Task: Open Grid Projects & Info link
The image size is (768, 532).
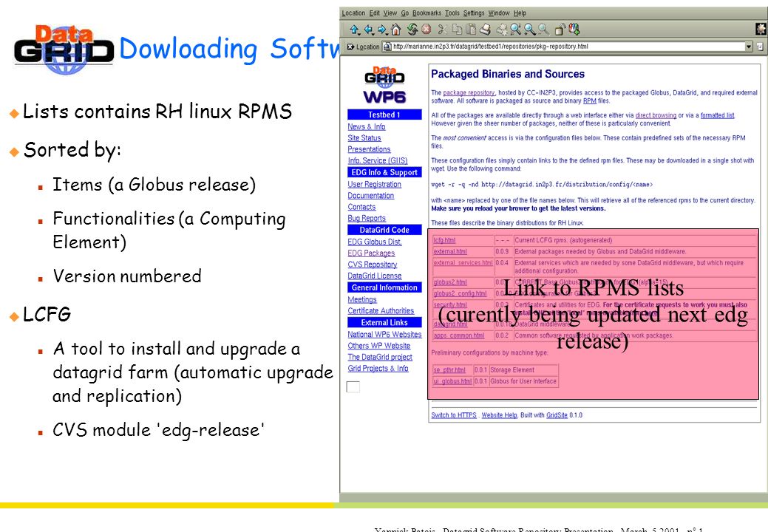Action: [x=378, y=369]
